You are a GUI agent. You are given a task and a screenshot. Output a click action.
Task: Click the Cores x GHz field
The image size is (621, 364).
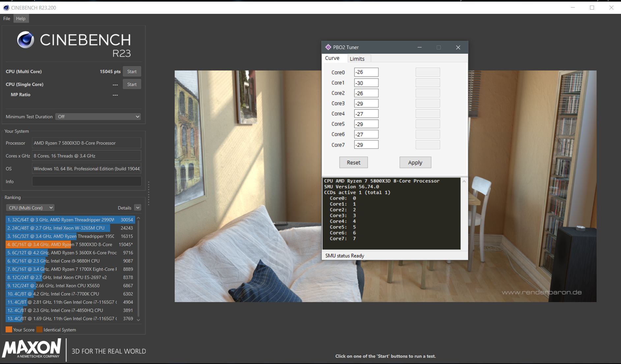[87, 156]
